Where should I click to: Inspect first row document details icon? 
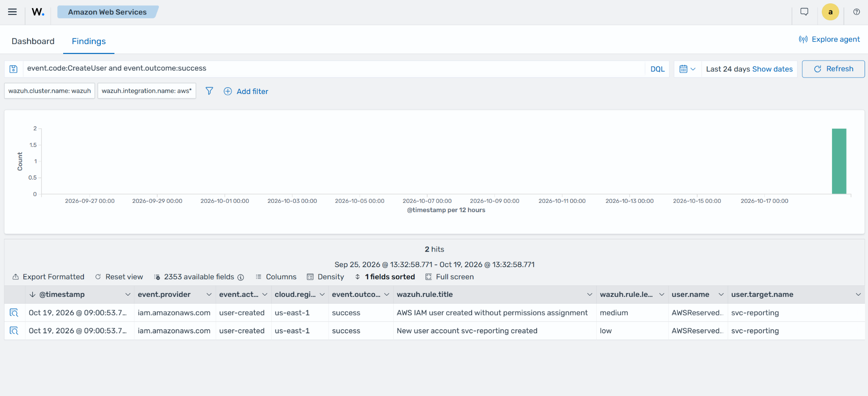point(14,313)
